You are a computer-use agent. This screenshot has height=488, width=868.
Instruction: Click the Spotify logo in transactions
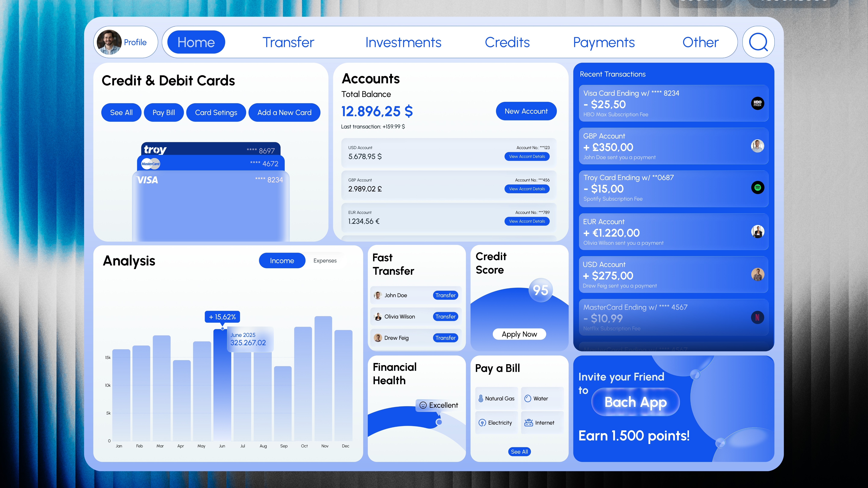(x=758, y=188)
